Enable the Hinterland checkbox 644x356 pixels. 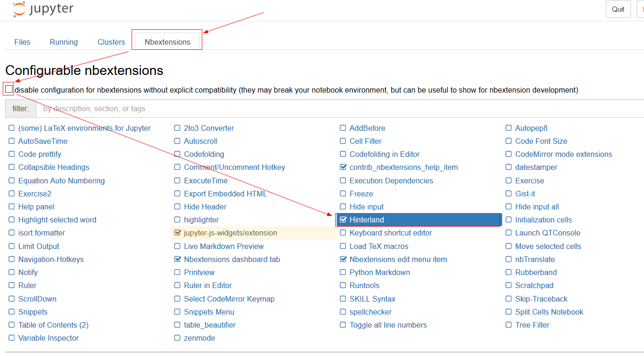344,220
